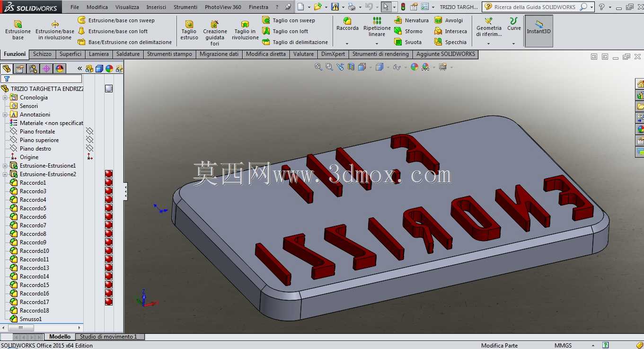Click the Interseca tool
Screen dimensions: 644x349
450,31
